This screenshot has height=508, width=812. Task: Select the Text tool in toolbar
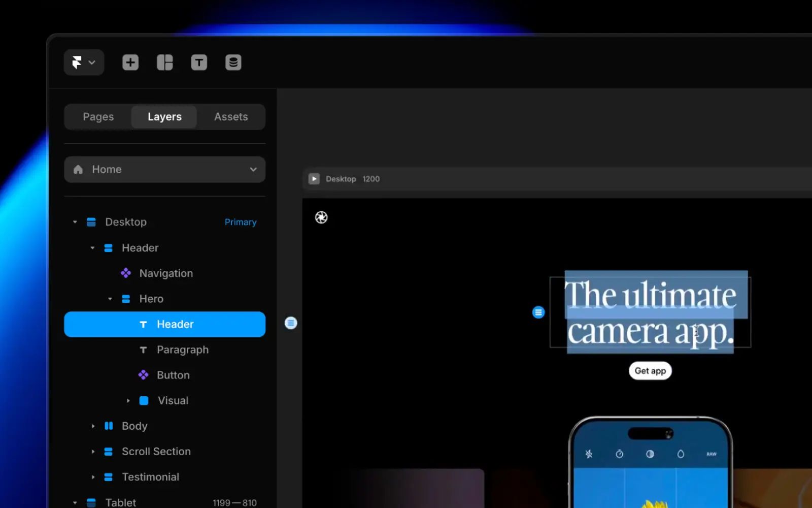click(x=199, y=62)
